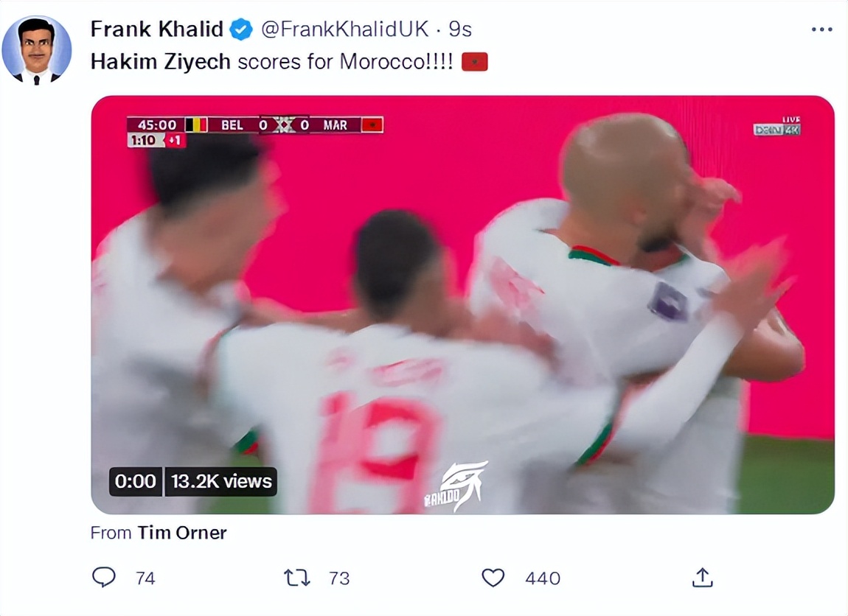
Task: View the 440 likes count
Action: [x=543, y=578]
